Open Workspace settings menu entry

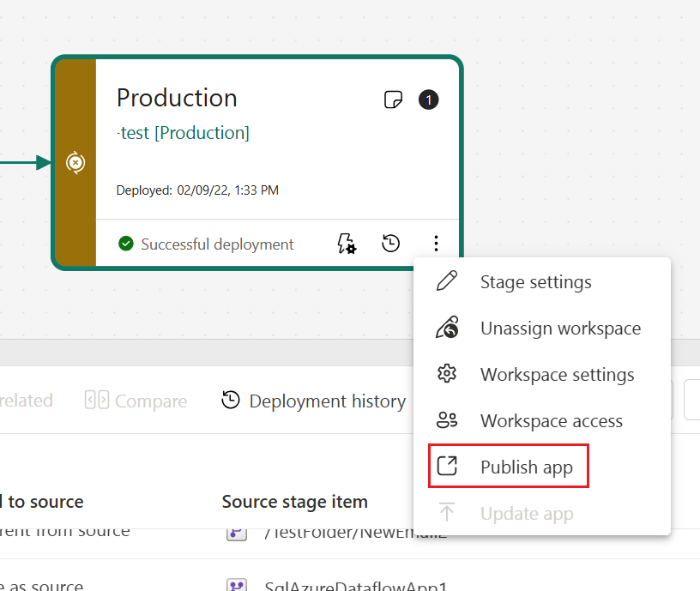point(557,375)
